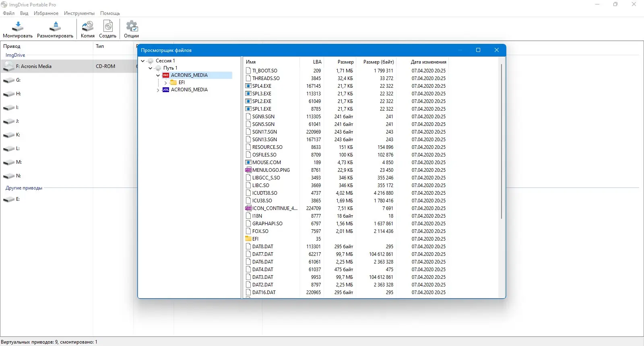644x346 pixels.
Task: Select the LIBGCC_S.SO file
Action: pyautogui.click(x=266, y=178)
